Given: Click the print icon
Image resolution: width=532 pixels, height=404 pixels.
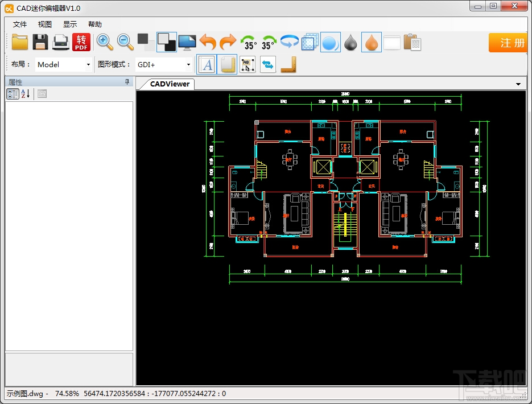Looking at the screenshot, I should pyautogui.click(x=61, y=42).
